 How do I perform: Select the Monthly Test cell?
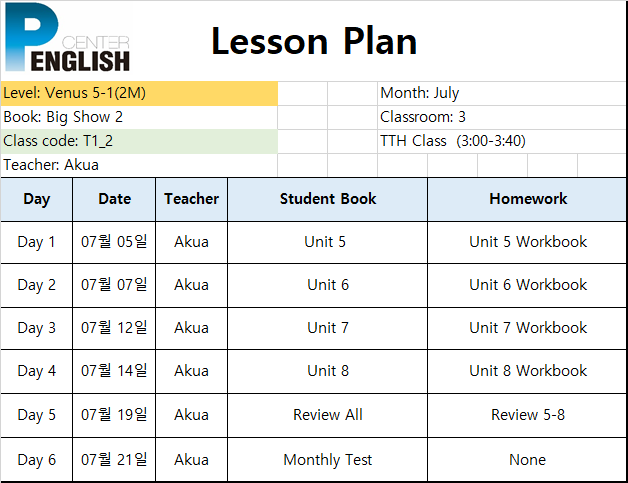pos(328,460)
